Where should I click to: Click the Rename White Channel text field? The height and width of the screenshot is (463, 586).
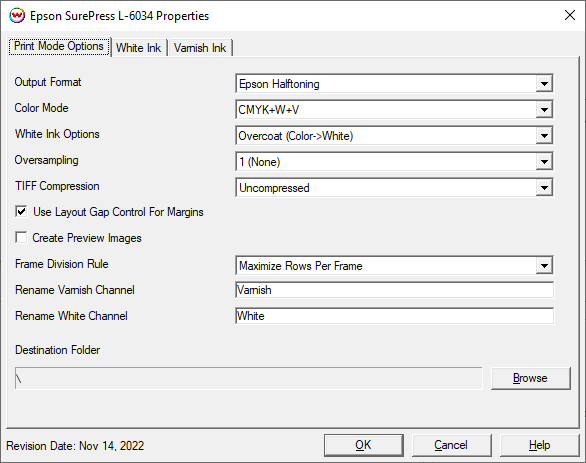[395, 316]
